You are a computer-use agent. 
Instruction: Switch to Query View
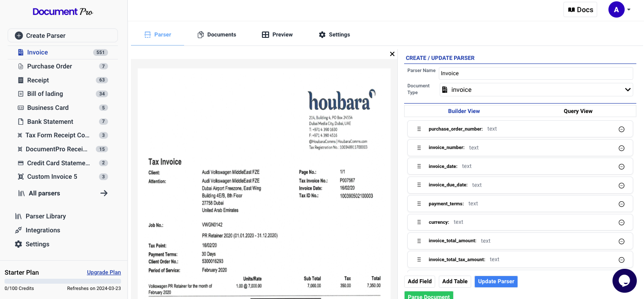coord(578,111)
